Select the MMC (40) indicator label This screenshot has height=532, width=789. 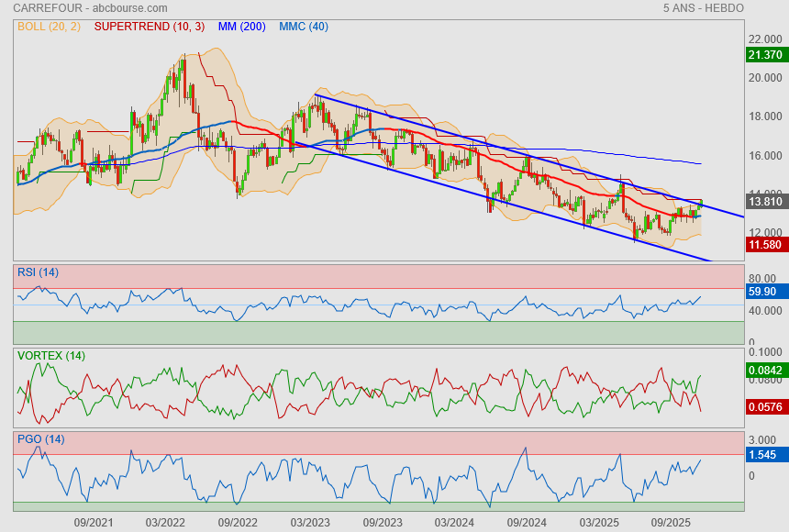304,27
